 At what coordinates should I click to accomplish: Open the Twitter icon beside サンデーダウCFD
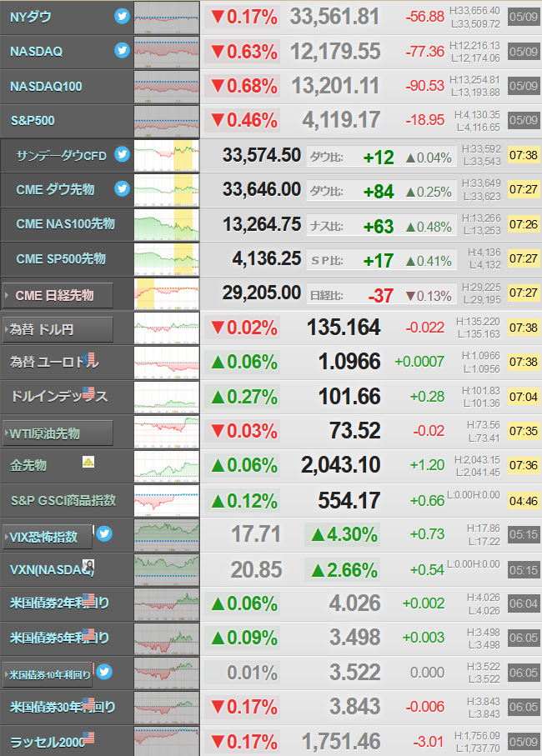pos(122,154)
